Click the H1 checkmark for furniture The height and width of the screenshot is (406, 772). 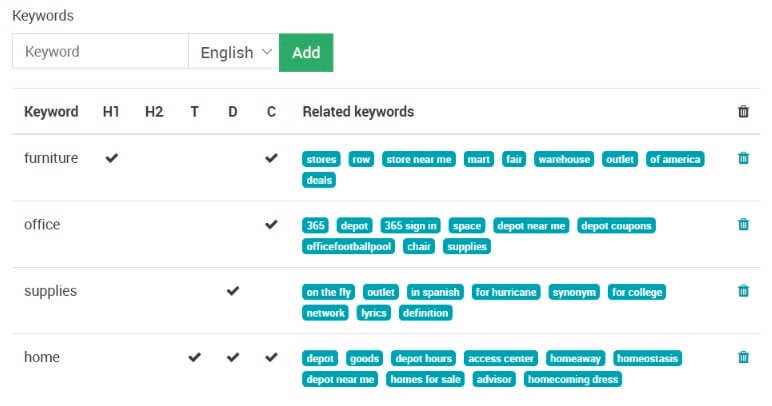point(111,158)
